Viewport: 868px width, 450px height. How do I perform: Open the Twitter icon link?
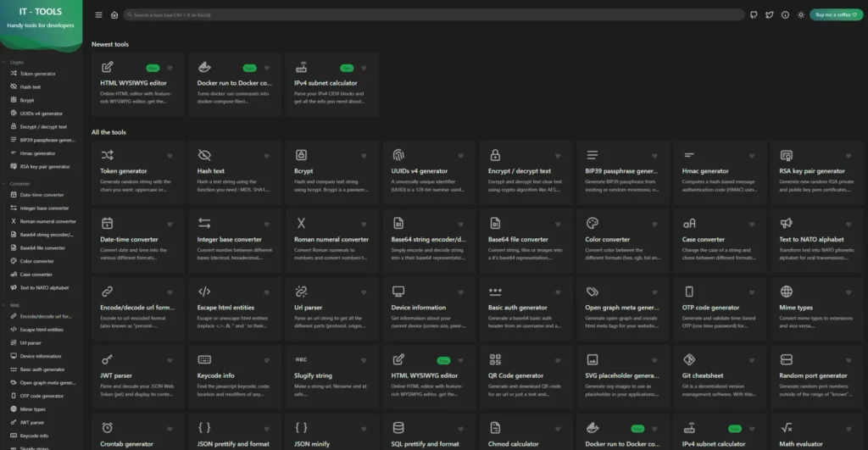770,15
